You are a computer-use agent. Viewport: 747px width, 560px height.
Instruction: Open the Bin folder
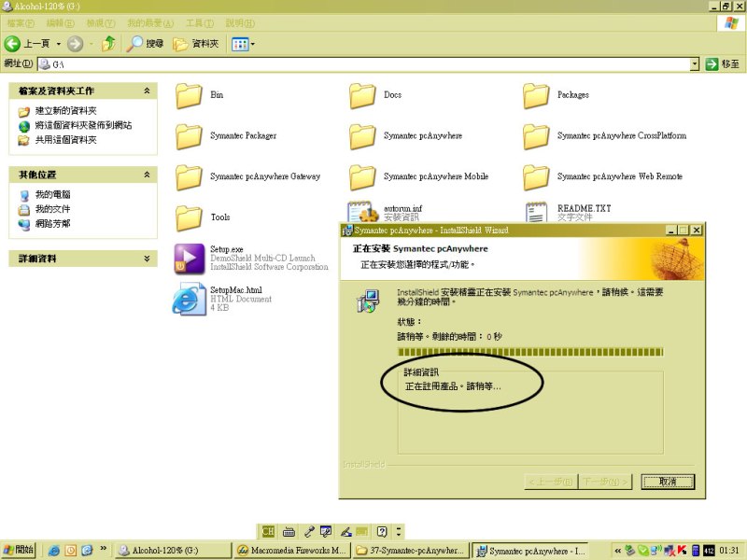[200, 95]
